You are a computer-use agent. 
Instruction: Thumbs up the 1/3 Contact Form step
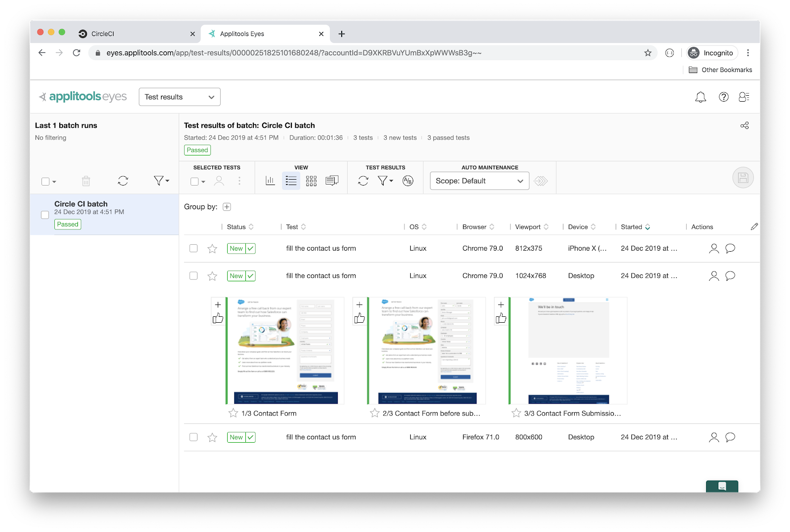[x=218, y=319]
